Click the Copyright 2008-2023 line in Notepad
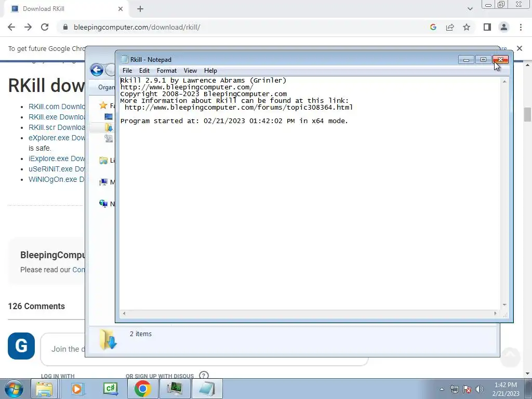 tap(204, 94)
